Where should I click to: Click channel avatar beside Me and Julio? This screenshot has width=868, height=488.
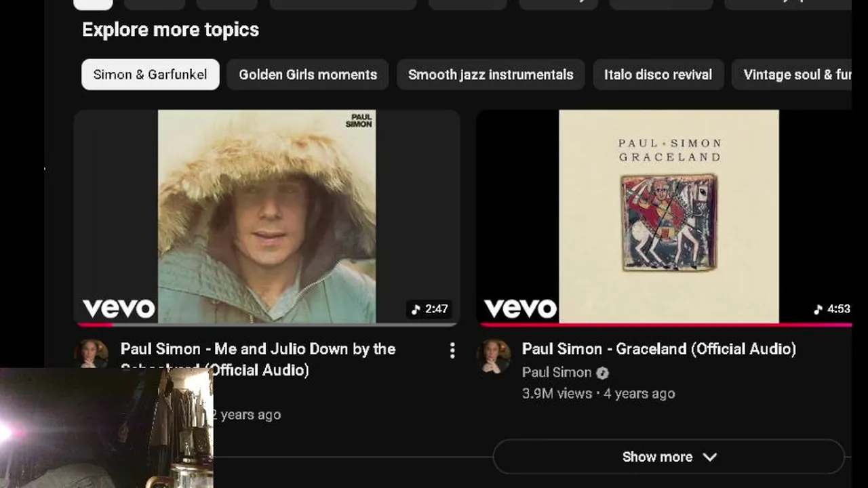click(91, 354)
